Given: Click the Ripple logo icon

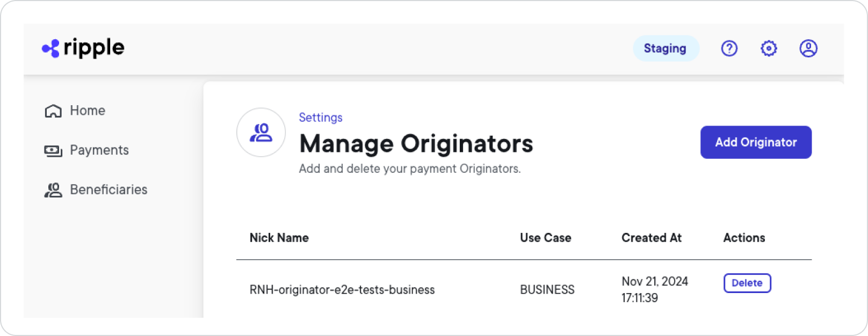Looking at the screenshot, I should pyautogui.click(x=50, y=48).
